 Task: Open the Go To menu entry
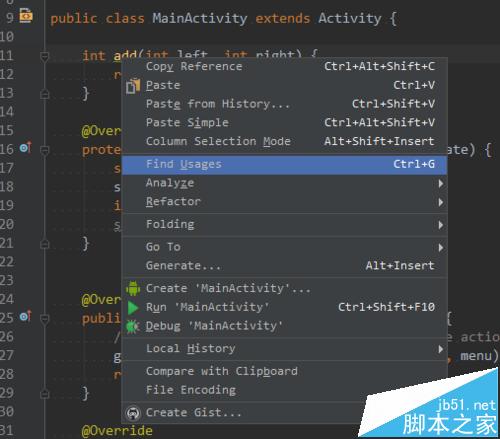tap(284, 247)
